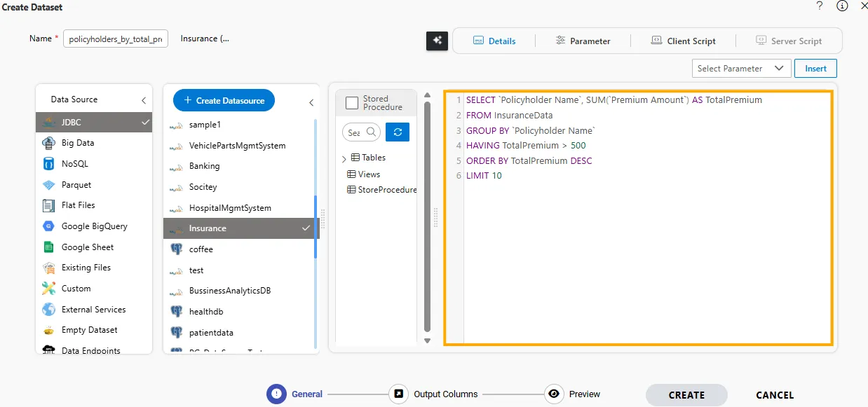This screenshot has height=407, width=868.
Task: Expand the Tables tree node
Action: tap(344, 158)
